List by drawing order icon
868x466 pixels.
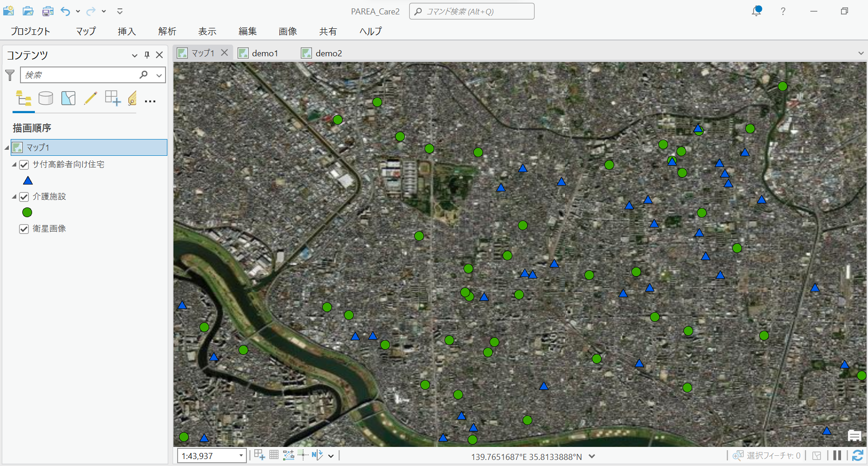24,99
